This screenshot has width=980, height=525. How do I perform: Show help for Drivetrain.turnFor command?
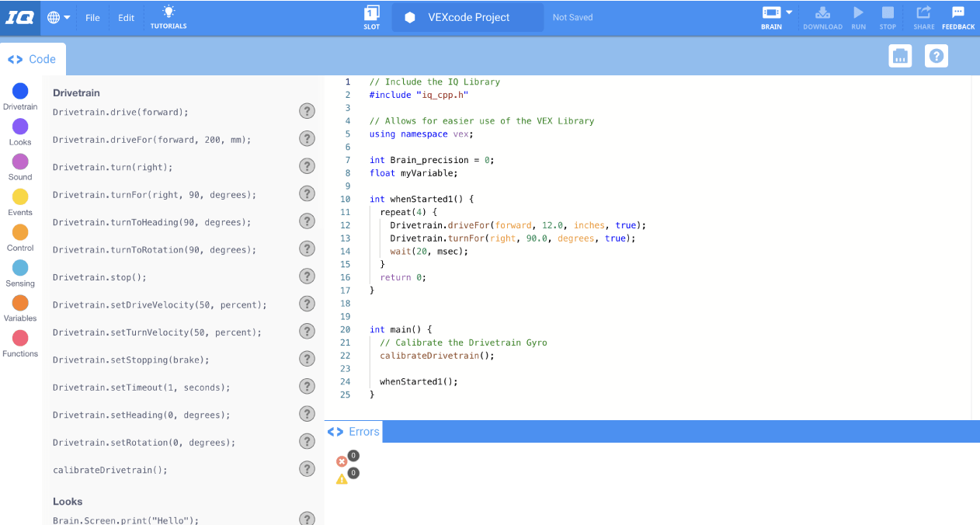pos(308,193)
